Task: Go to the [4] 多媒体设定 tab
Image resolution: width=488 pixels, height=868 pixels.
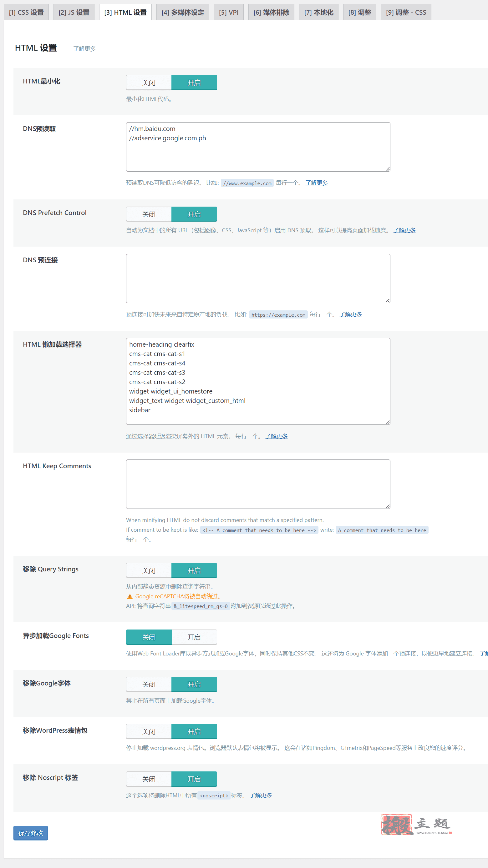Action: coord(183,13)
